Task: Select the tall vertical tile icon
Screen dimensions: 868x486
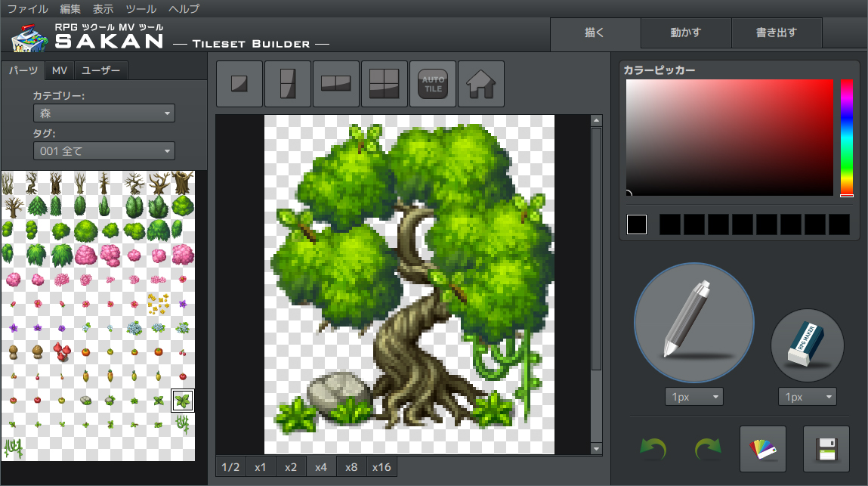Action: coord(287,84)
